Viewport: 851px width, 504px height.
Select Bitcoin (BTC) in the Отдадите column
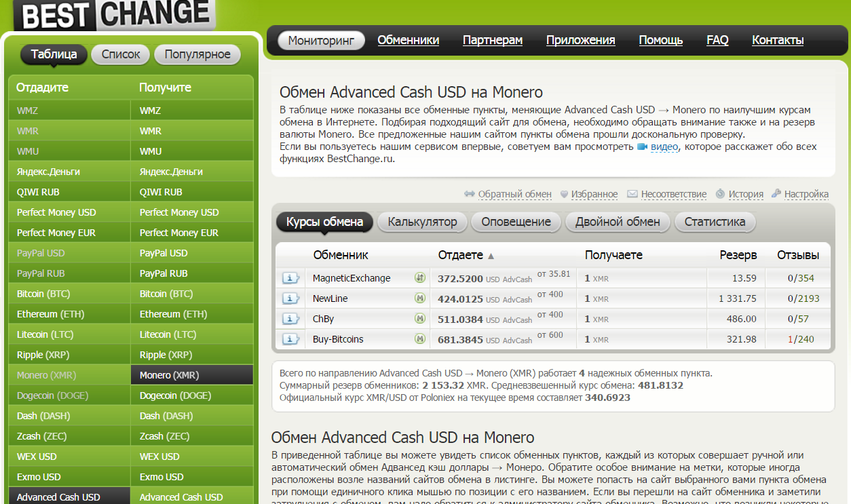(x=43, y=294)
